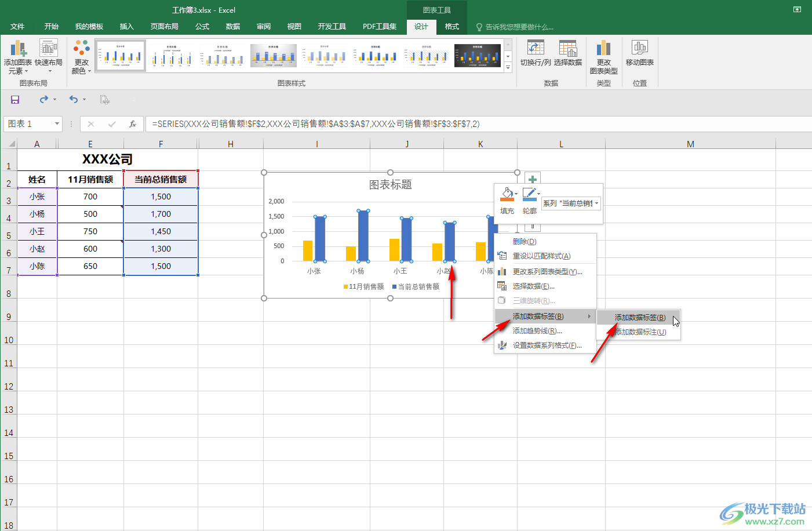
Task: Click the redo arrow in quick access toolbar
Action: pyautogui.click(x=44, y=100)
